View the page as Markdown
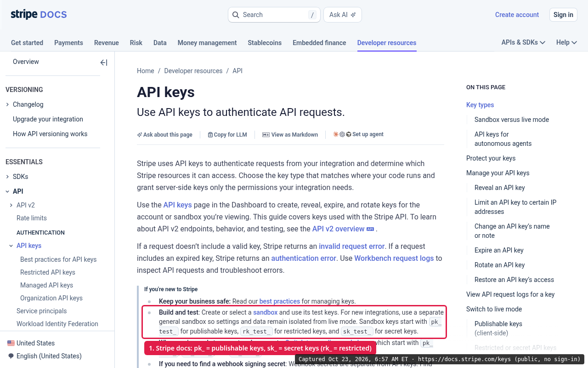Image resolution: width=588 pixels, height=368 pixels. click(x=290, y=135)
